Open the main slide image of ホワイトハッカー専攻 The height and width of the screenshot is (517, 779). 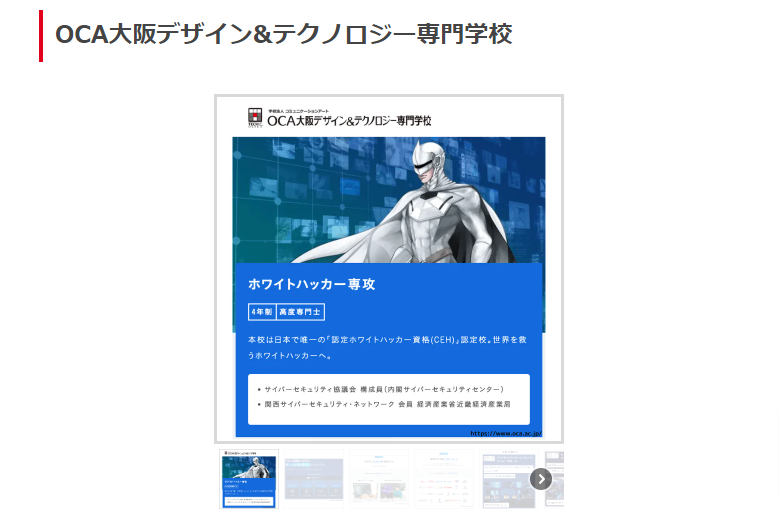[389, 269]
